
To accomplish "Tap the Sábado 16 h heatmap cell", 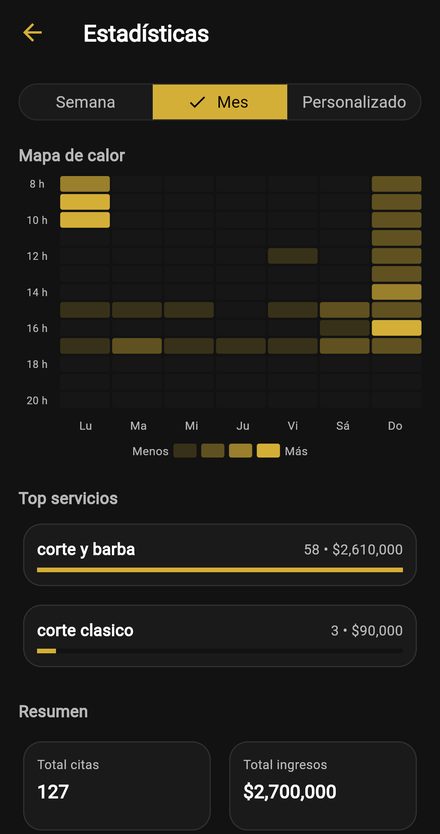I will tap(345, 328).
